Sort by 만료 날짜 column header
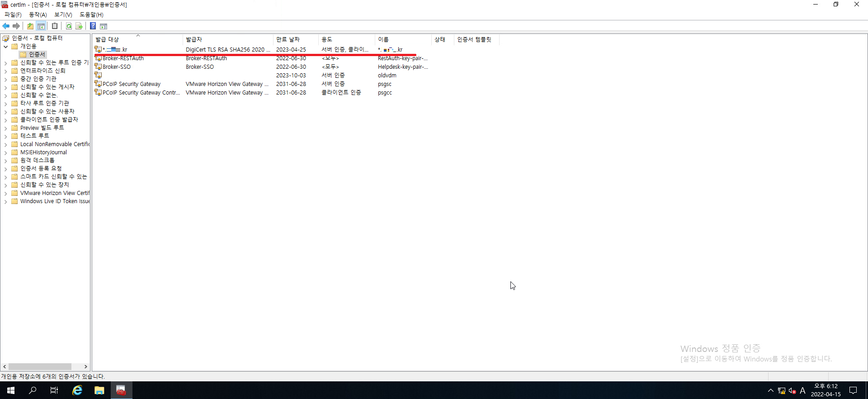This screenshot has height=399, width=868. pos(296,39)
